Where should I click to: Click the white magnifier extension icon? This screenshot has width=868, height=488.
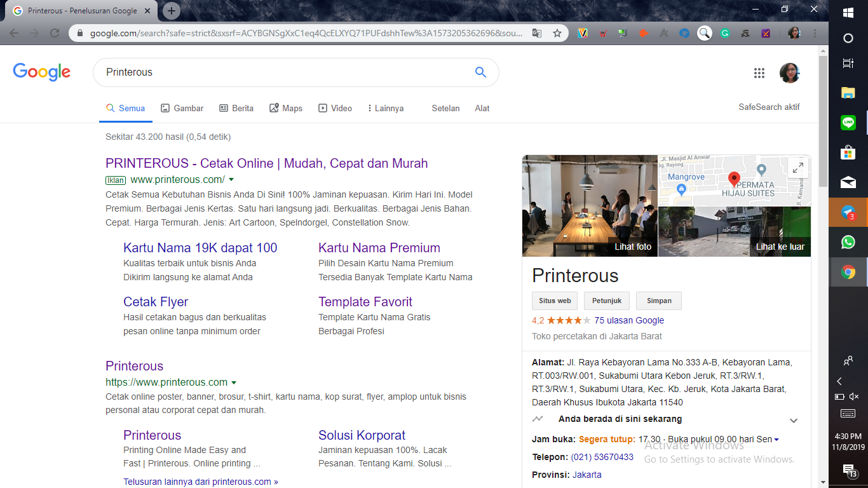pos(704,33)
